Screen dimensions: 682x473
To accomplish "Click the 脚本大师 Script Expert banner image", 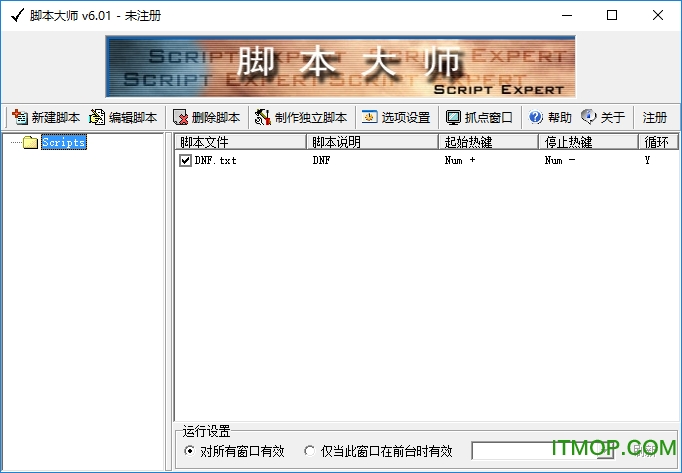I will click(341, 67).
